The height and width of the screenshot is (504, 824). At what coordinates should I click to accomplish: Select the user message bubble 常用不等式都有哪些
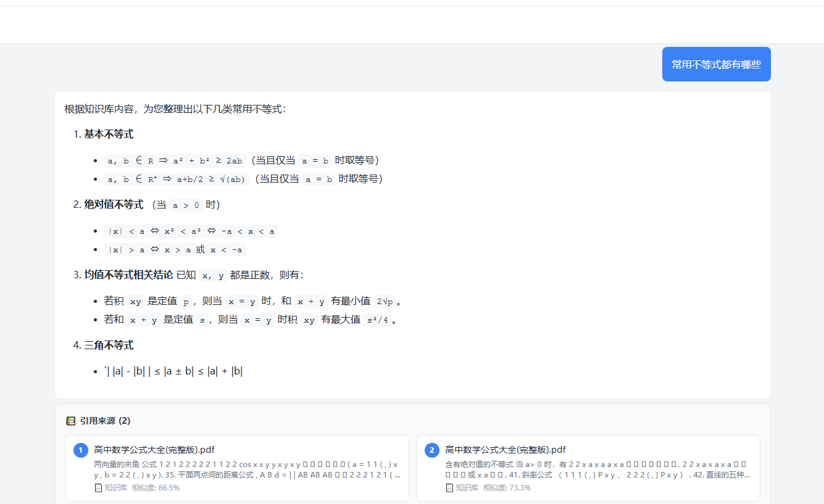tap(716, 64)
